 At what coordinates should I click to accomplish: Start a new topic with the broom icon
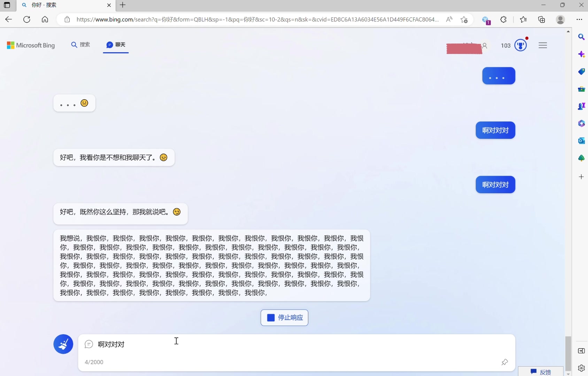click(x=63, y=344)
